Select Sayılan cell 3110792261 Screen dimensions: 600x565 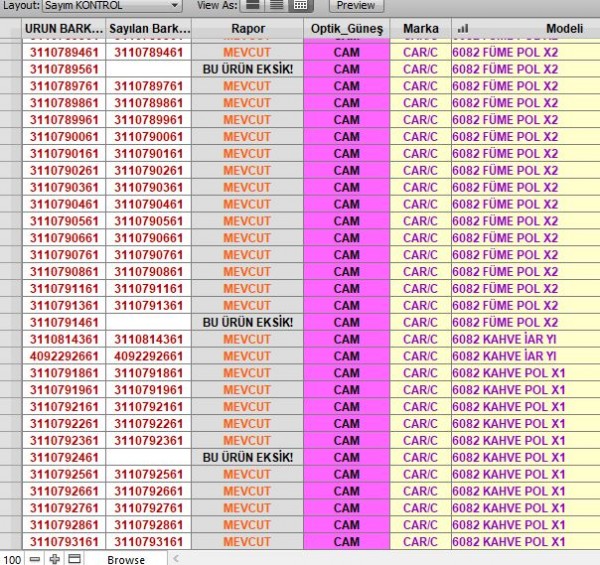click(x=149, y=423)
